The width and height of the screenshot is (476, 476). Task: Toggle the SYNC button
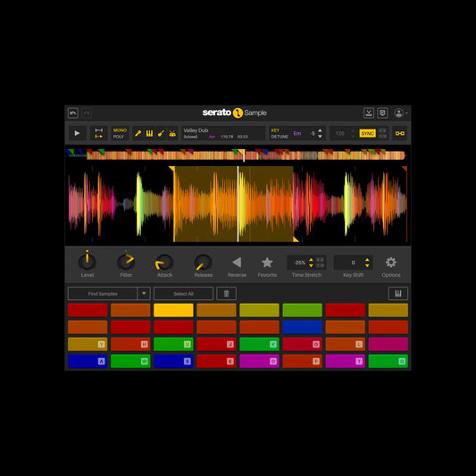(367, 133)
